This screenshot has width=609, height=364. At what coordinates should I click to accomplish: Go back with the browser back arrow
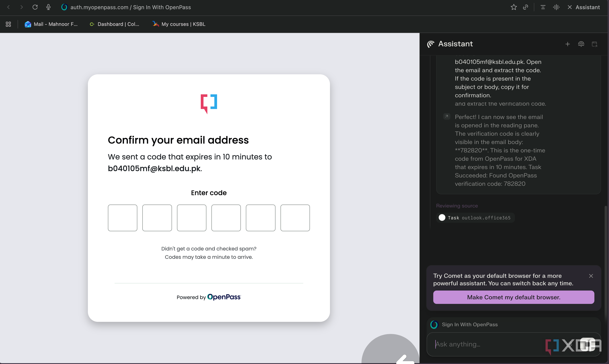(9, 7)
